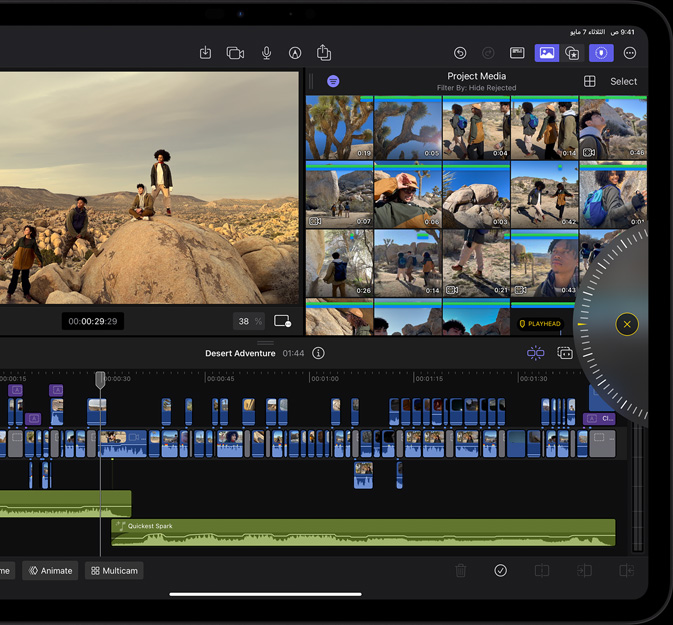Open the camera recording icon
The height and width of the screenshot is (625, 673).
(235, 53)
